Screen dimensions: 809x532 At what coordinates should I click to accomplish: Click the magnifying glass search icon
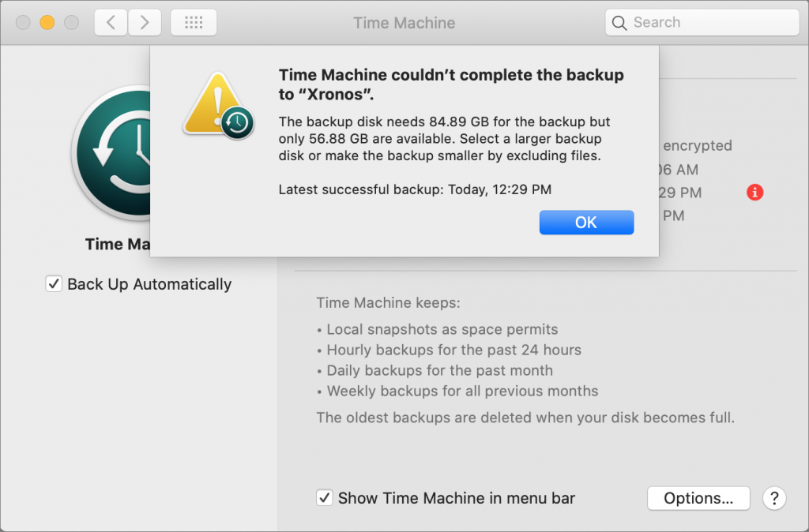coord(620,23)
